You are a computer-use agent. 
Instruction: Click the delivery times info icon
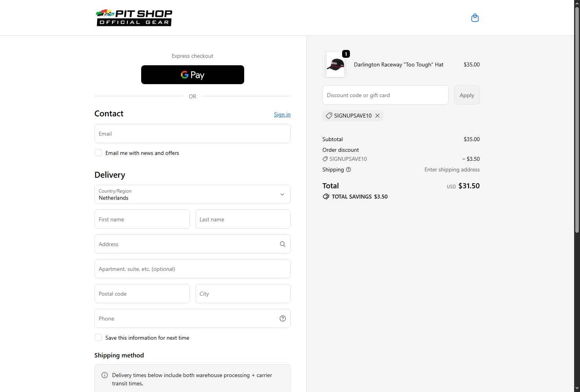pyautogui.click(x=105, y=375)
